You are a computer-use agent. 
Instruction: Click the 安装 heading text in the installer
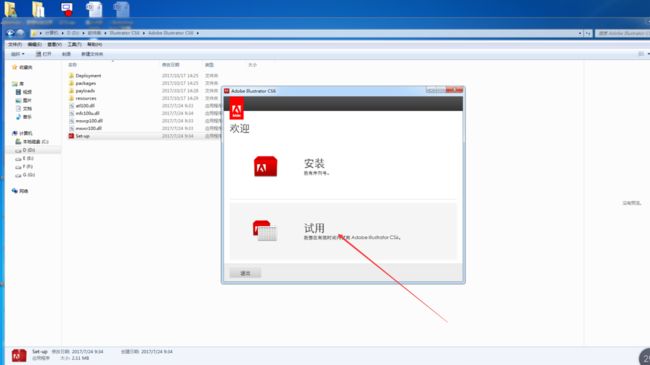pos(314,163)
